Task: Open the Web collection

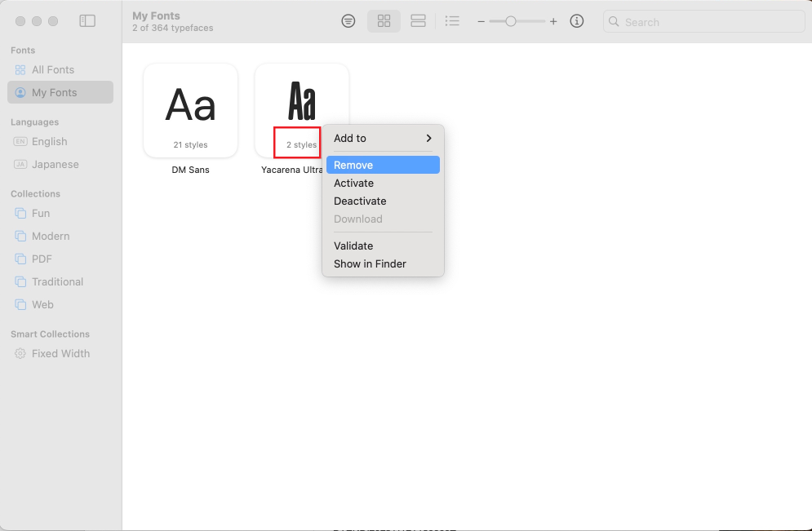Action: (x=60, y=304)
